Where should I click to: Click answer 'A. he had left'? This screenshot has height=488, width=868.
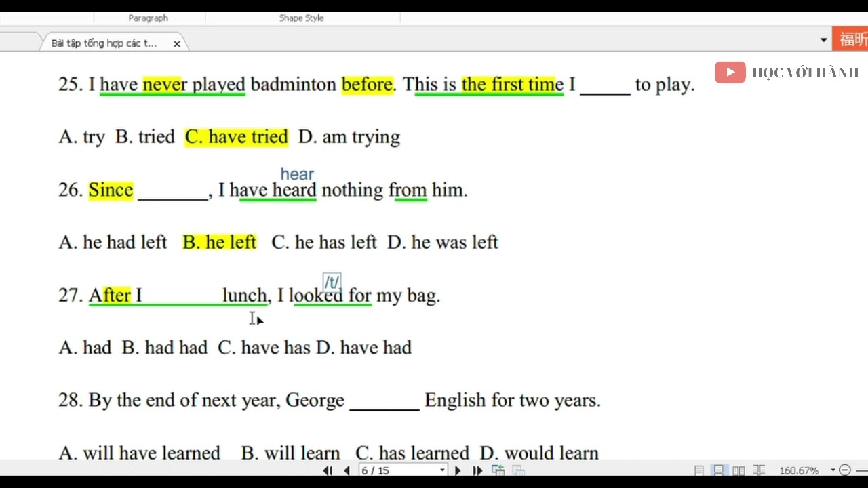pyautogui.click(x=113, y=242)
